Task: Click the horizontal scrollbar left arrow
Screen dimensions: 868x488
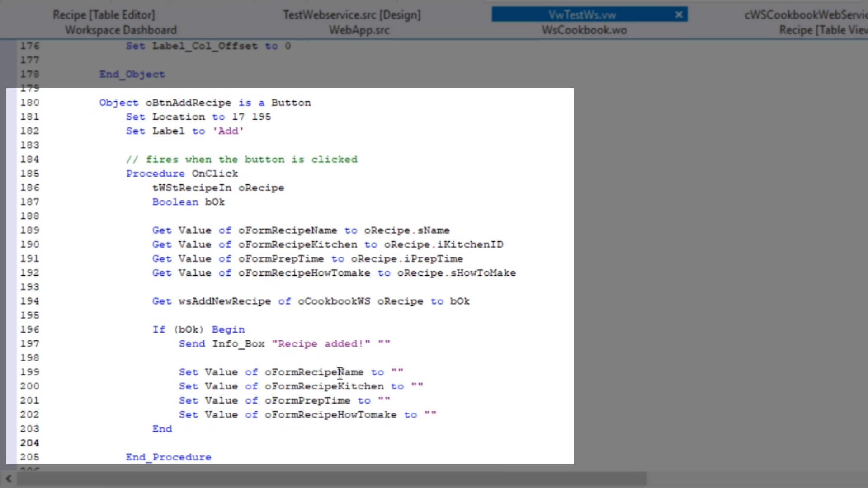Action: [x=9, y=479]
